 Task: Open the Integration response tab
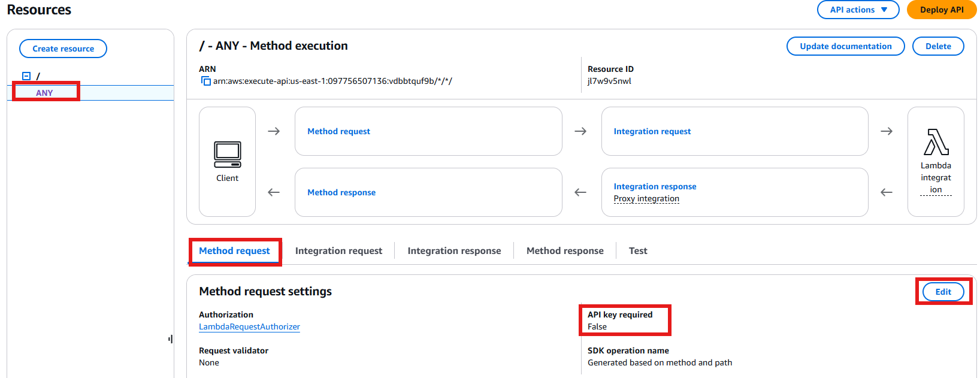[454, 251]
